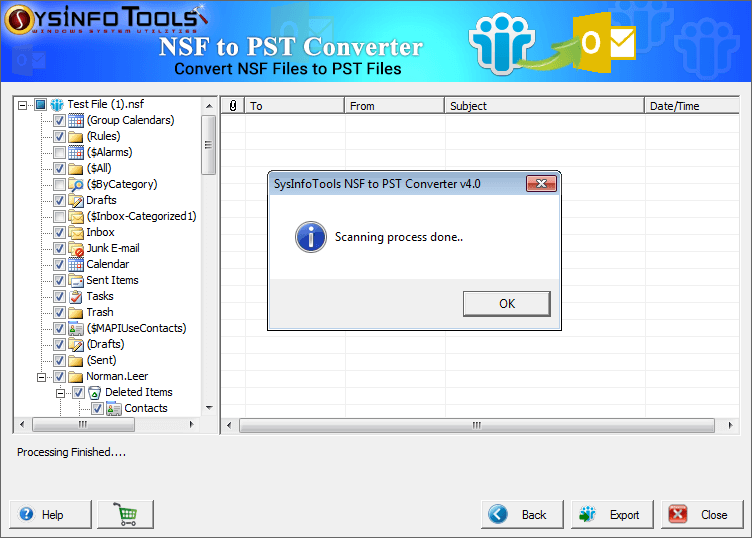
Task: Close the SysInfoTools dialog with X
Action: (541, 183)
